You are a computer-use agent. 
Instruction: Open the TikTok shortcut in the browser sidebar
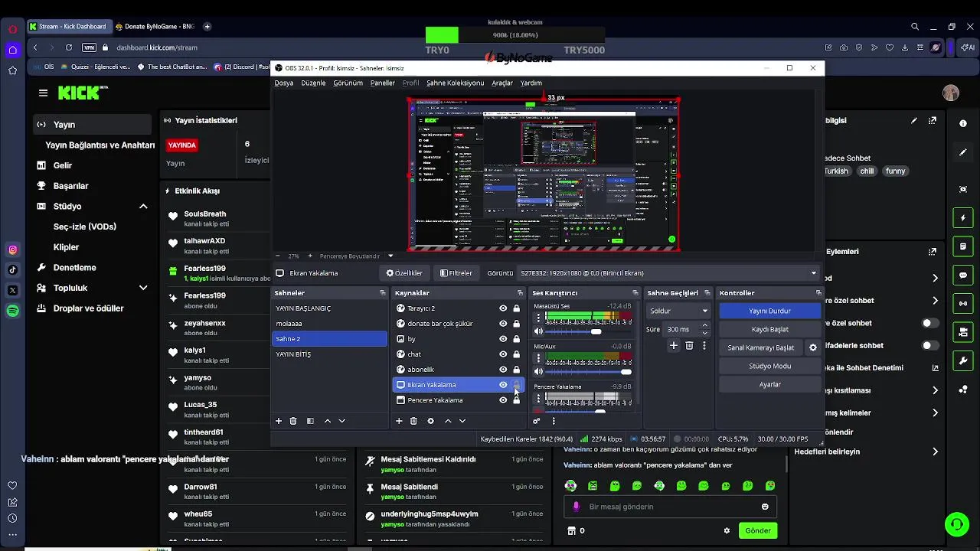point(12,269)
